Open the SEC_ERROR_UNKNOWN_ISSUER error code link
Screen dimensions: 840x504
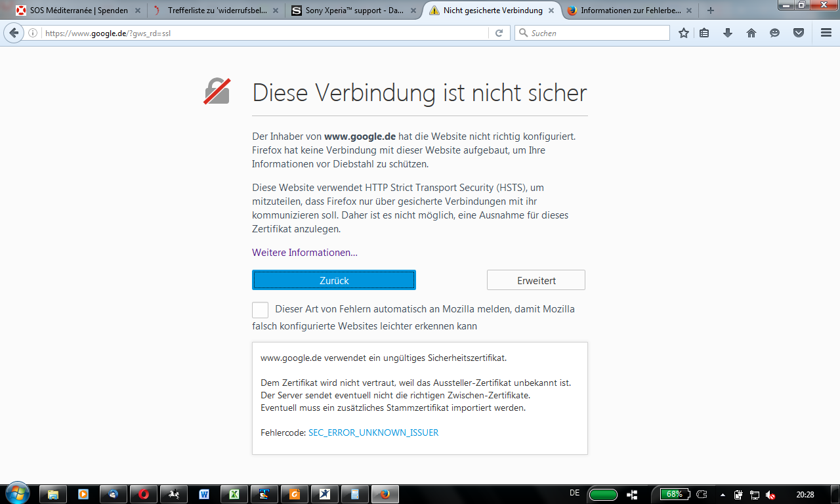click(x=373, y=433)
